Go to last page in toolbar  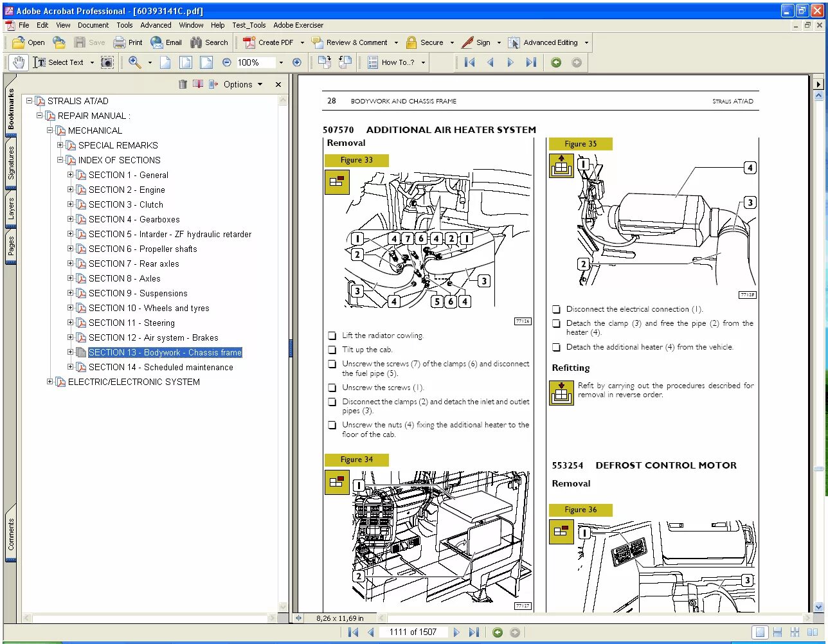pos(531,62)
